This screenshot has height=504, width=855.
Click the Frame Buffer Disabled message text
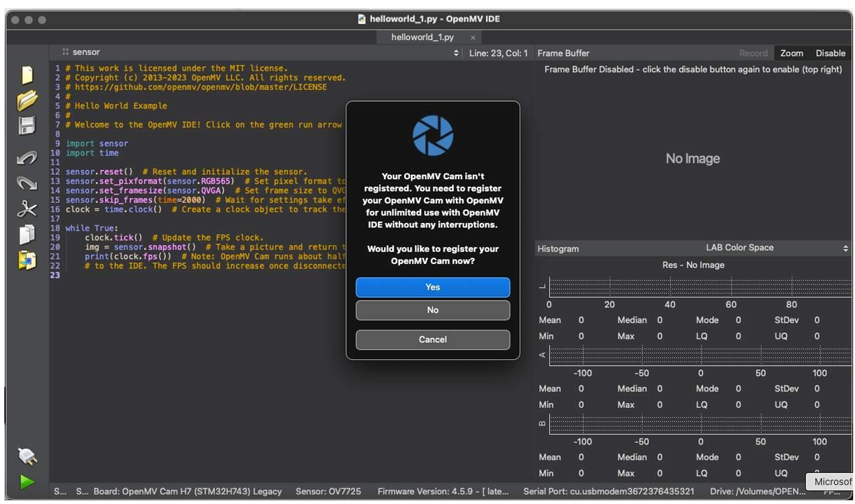693,69
